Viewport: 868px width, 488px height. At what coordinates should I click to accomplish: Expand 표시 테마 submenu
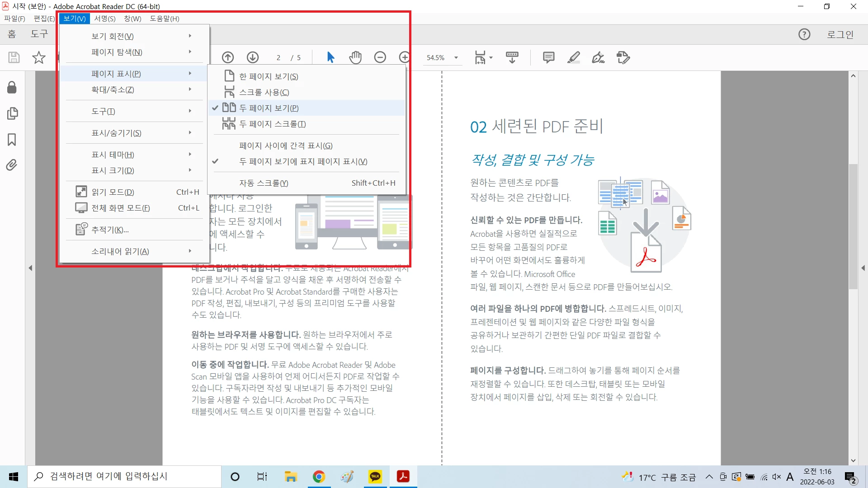113,155
